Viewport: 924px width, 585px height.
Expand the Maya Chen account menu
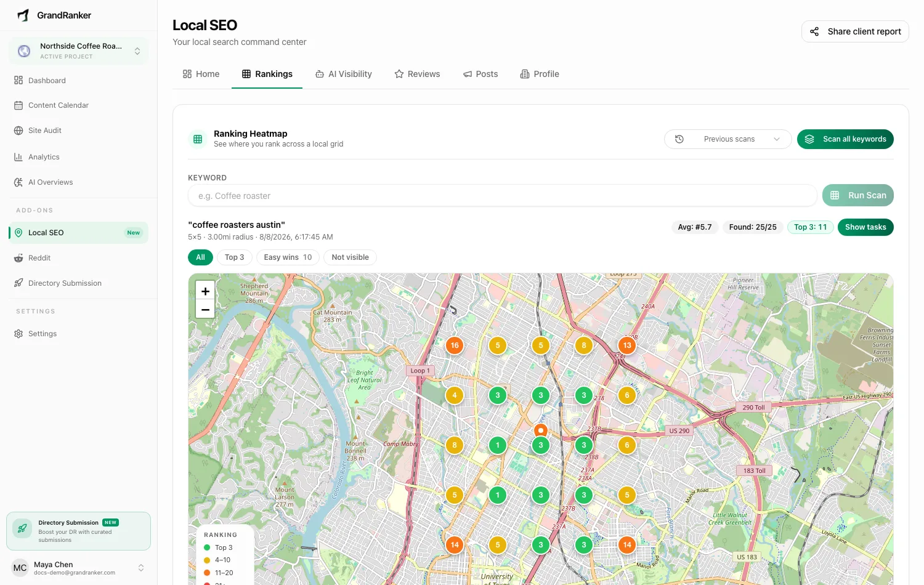point(141,568)
